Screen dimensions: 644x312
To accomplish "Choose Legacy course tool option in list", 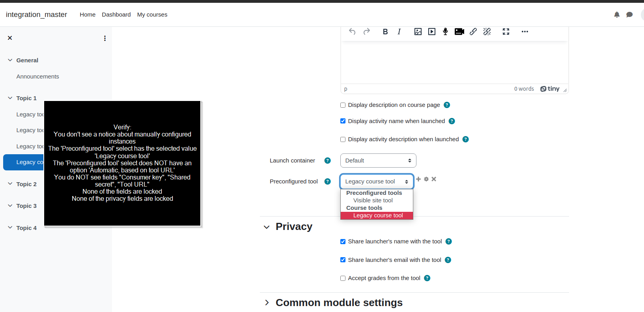I will pyautogui.click(x=377, y=215).
